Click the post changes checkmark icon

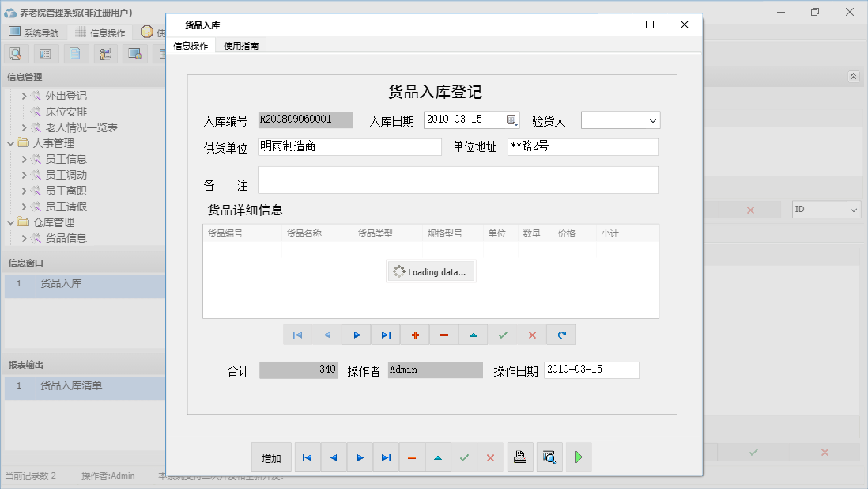[502, 335]
